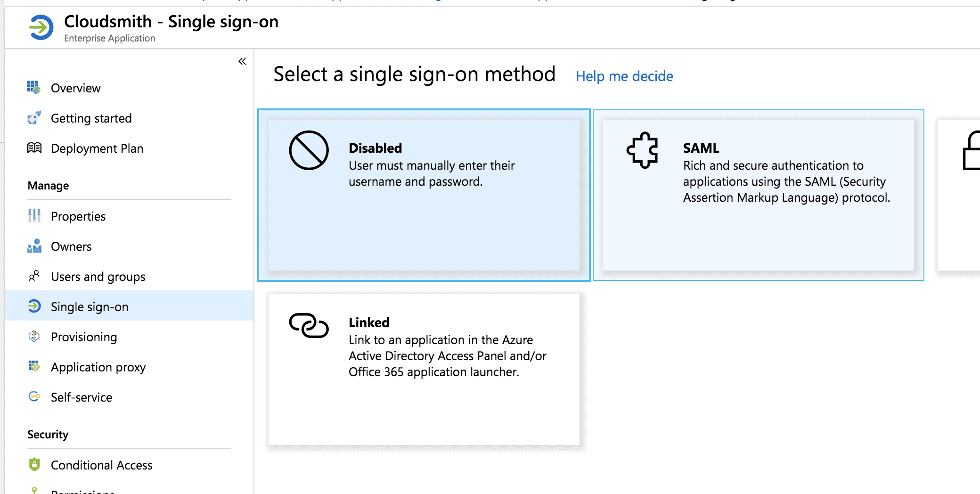980x494 pixels.
Task: Select the Disabled sign-on method card
Action: pos(424,195)
